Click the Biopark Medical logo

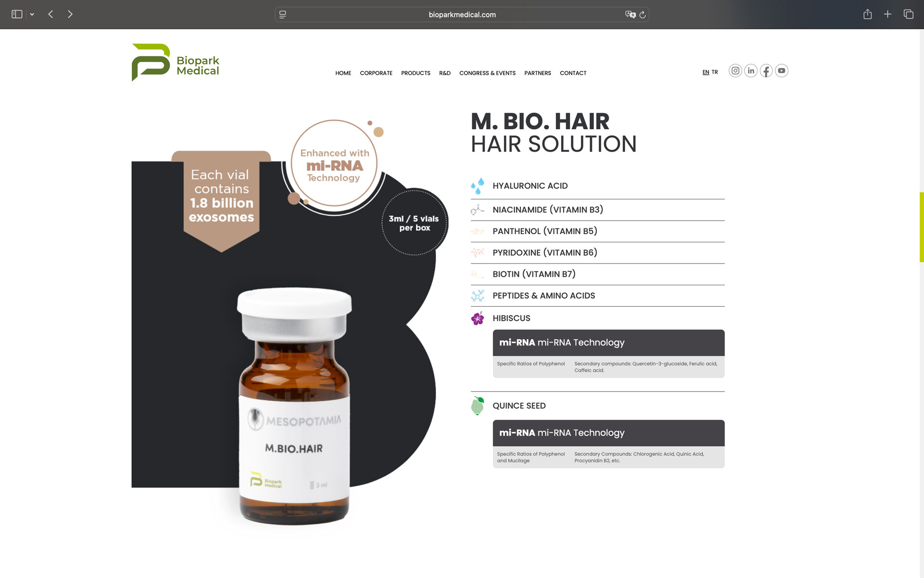coord(175,63)
